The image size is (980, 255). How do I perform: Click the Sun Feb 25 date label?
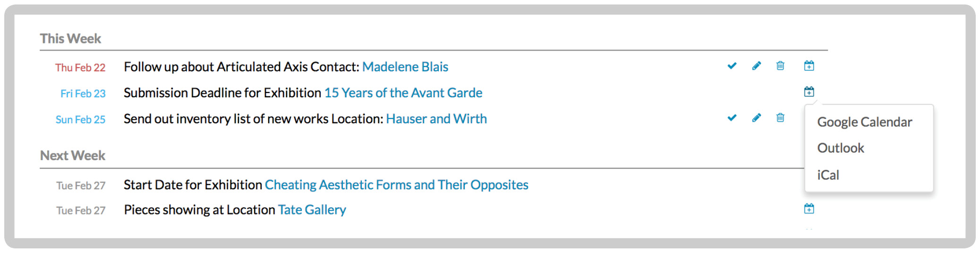tap(80, 120)
